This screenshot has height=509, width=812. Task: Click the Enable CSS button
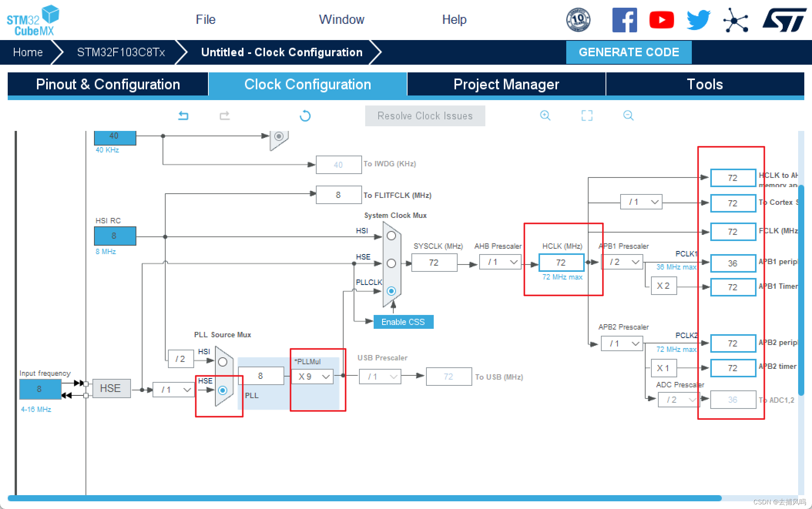(x=403, y=322)
